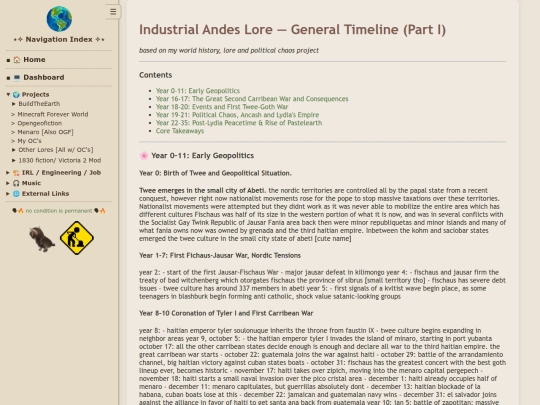Image resolution: width=540 pixels, height=405 pixels.
Task: Click the cat image in the sidebar
Action: [x=42, y=239]
